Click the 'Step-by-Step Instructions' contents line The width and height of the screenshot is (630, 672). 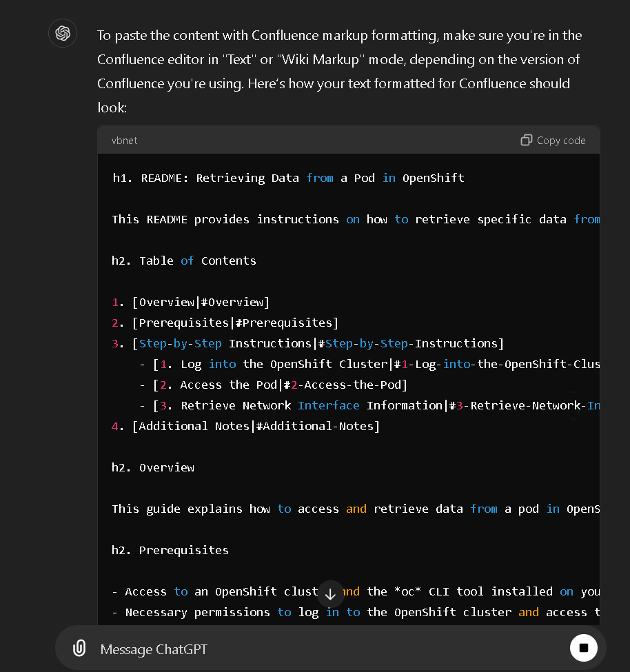tap(307, 343)
